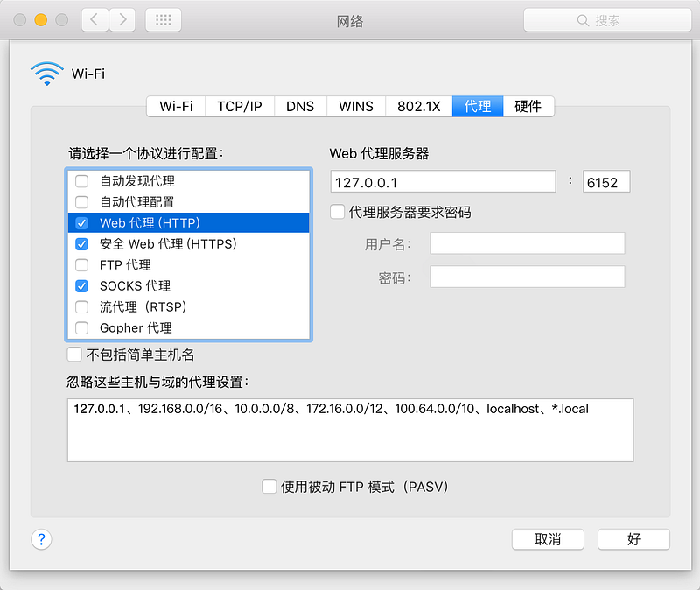Minimize the window with the yellow button
The width and height of the screenshot is (700, 590).
pyautogui.click(x=40, y=19)
